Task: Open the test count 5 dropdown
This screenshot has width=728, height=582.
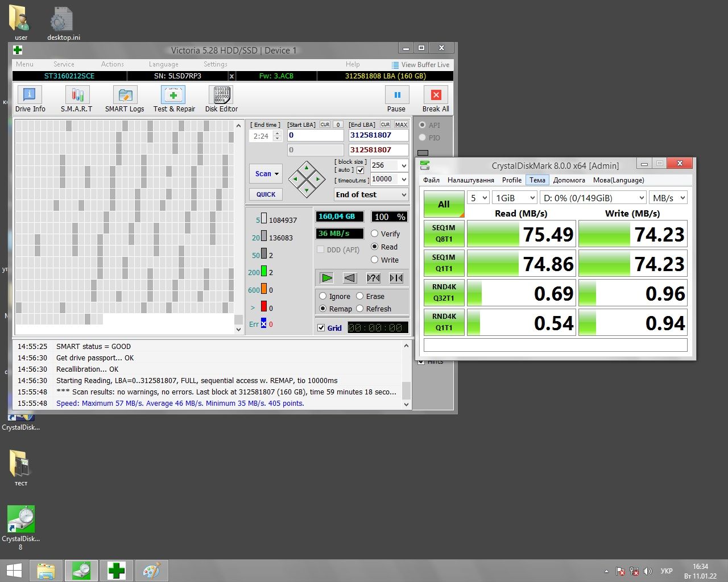Action: 478,198
